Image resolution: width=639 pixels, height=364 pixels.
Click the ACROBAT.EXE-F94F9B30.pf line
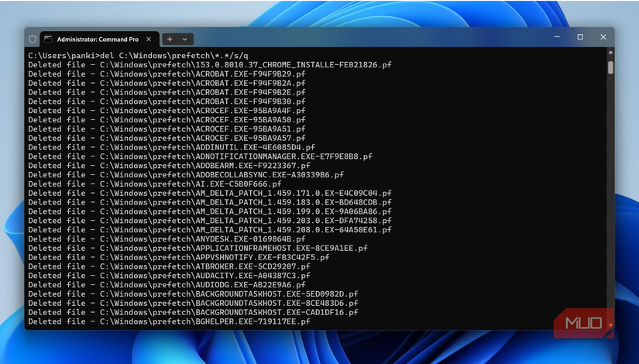[167, 101]
